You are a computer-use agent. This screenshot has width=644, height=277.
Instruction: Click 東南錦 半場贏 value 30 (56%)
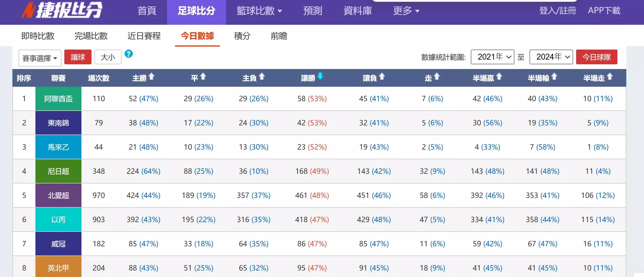click(488, 123)
